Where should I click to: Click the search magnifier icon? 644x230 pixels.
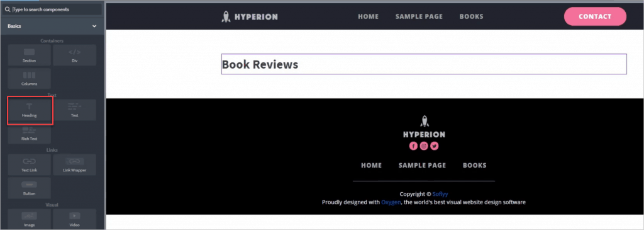pos(8,9)
